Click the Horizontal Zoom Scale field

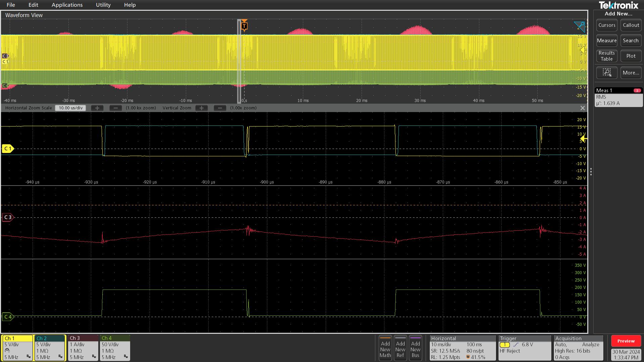[70, 108]
